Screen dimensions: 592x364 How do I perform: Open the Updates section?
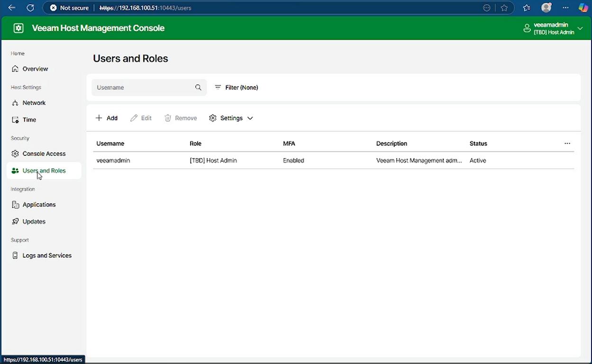34,221
